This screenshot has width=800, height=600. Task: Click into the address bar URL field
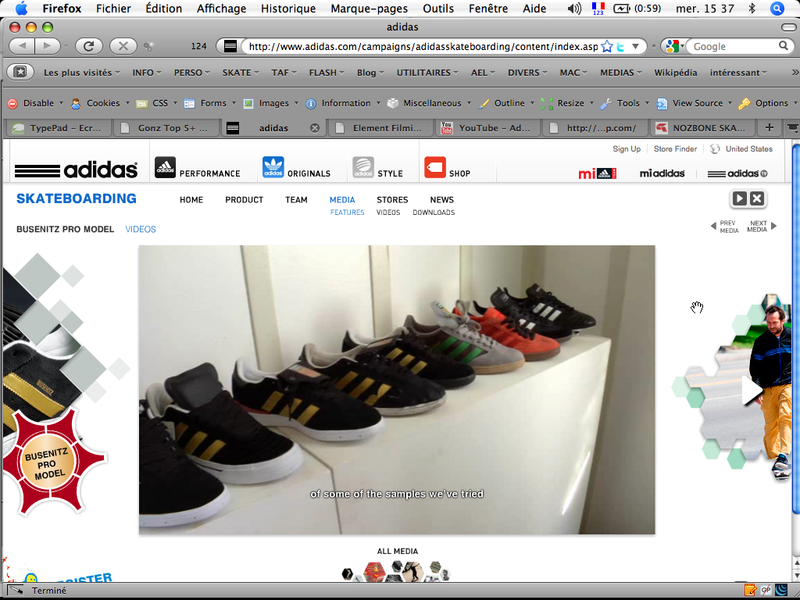click(422, 46)
